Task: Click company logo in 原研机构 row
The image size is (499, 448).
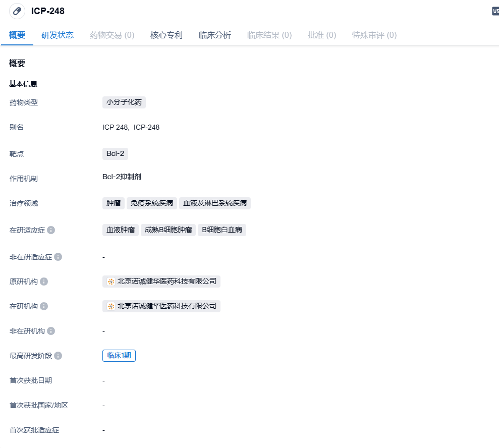Action: pyautogui.click(x=111, y=282)
